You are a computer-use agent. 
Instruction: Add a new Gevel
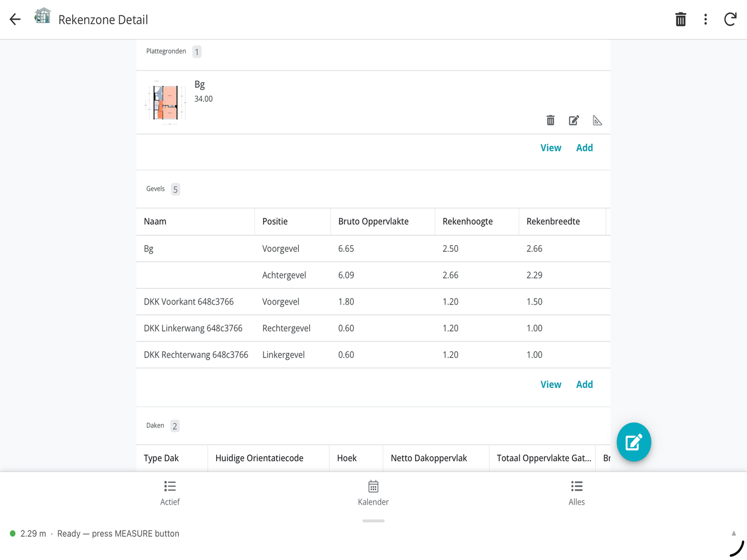click(x=585, y=385)
